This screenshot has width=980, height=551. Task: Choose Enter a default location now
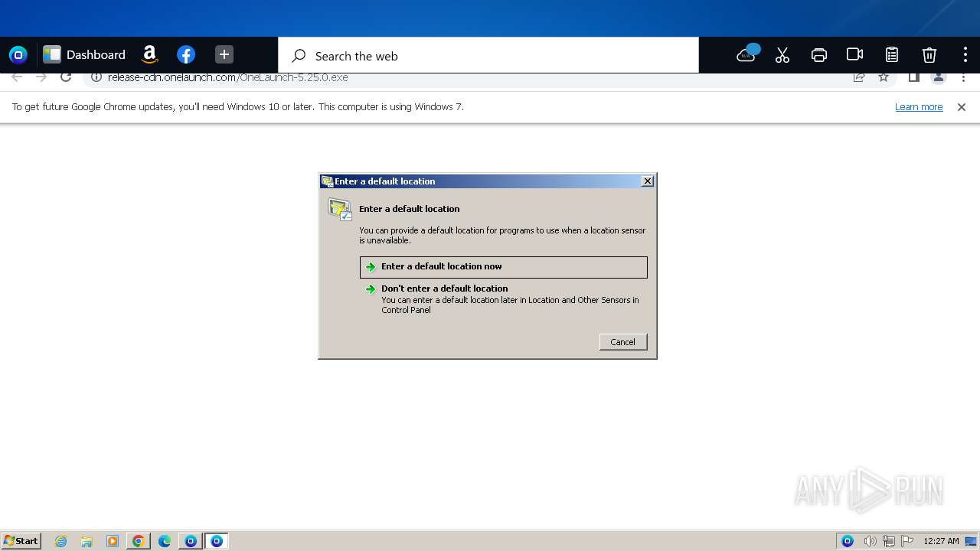503,266
